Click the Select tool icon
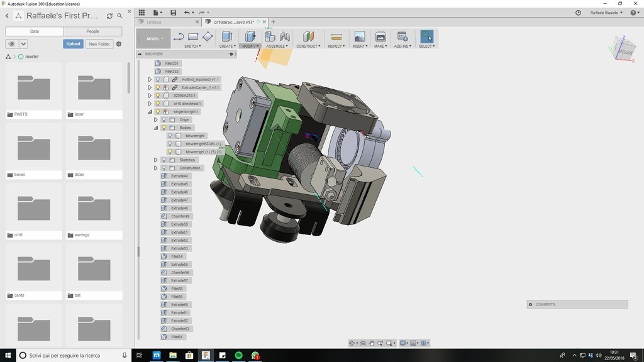Viewport: 644px width, 362px height. [x=427, y=36]
